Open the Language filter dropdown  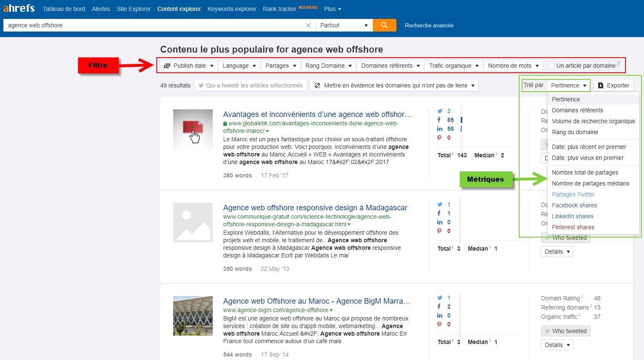tap(239, 66)
